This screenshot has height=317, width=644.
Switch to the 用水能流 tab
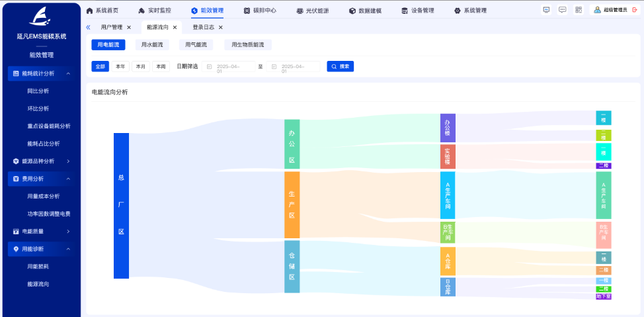152,45
